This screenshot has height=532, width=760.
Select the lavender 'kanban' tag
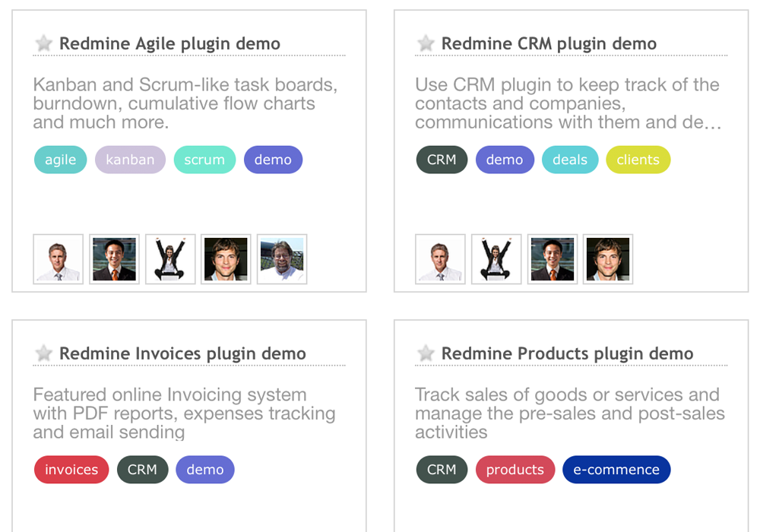[130, 160]
